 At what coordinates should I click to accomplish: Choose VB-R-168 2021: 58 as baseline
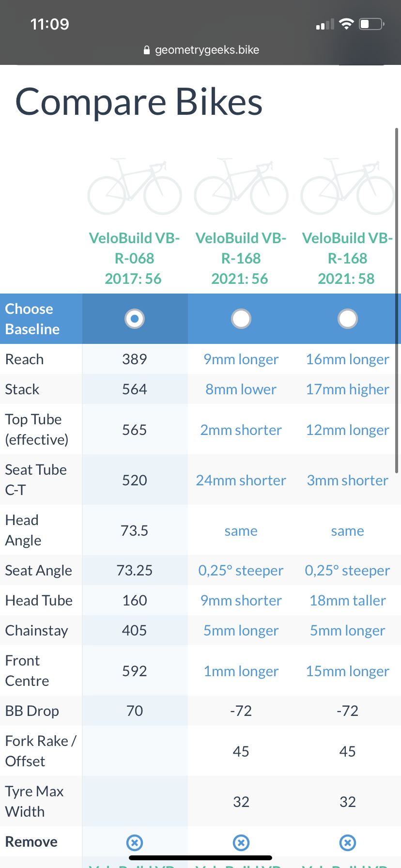348,319
